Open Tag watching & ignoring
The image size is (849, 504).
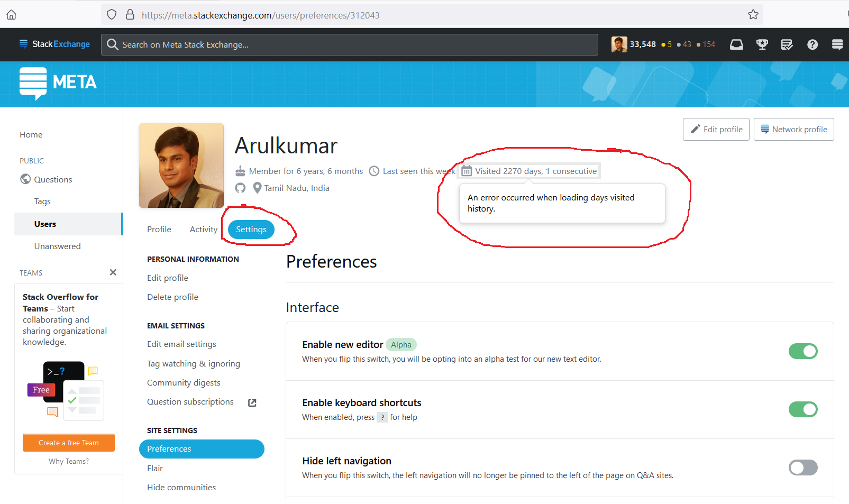point(194,363)
